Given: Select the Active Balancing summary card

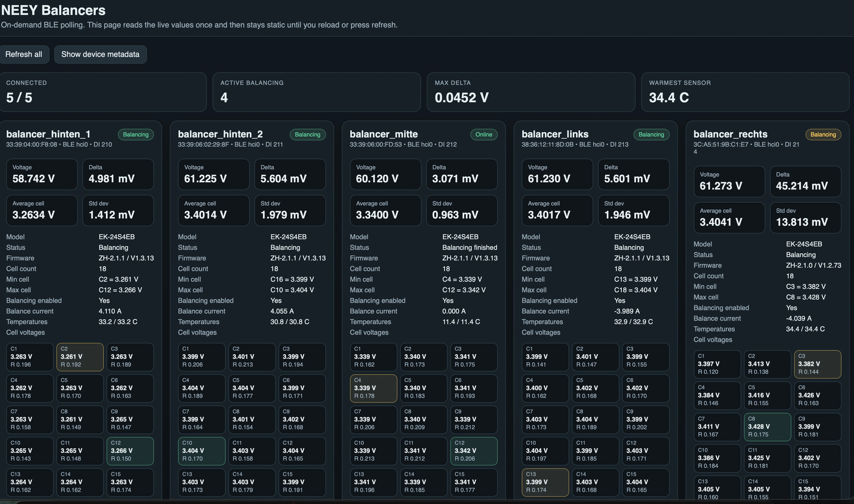Looking at the screenshot, I should click(x=316, y=92).
